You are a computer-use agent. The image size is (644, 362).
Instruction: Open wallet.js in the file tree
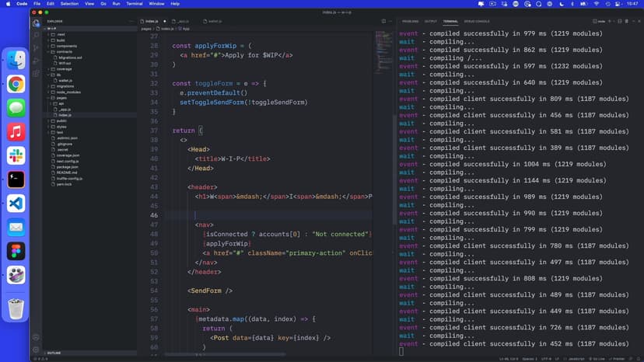pos(65,80)
